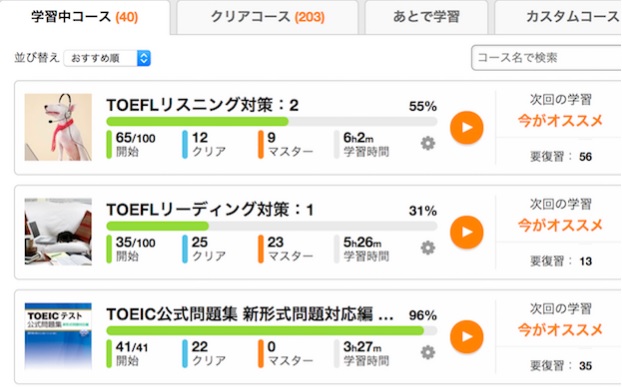Image resolution: width=622 pixels, height=387 pixels.
Task: Open the TOEICテスト book cover thumbnail
Action: 58,337
